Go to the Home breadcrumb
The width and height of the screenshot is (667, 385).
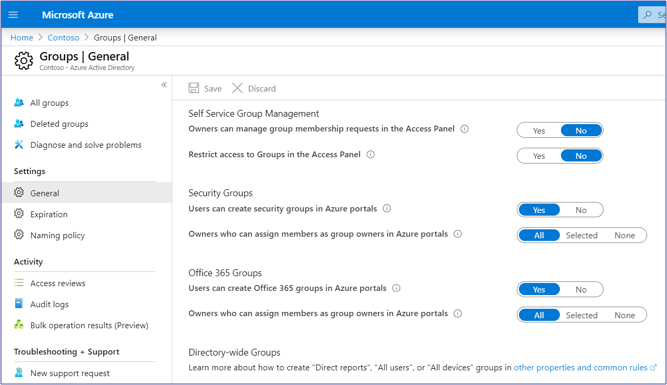(x=22, y=37)
